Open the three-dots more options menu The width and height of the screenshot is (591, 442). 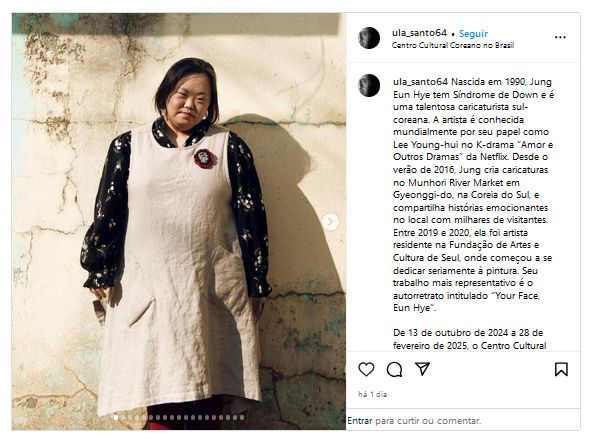coord(560,37)
